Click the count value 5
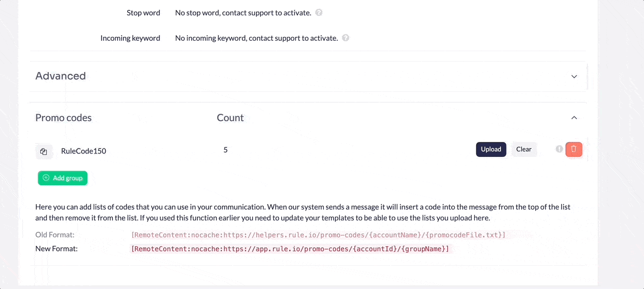Image resolution: width=644 pixels, height=289 pixels. [226, 149]
